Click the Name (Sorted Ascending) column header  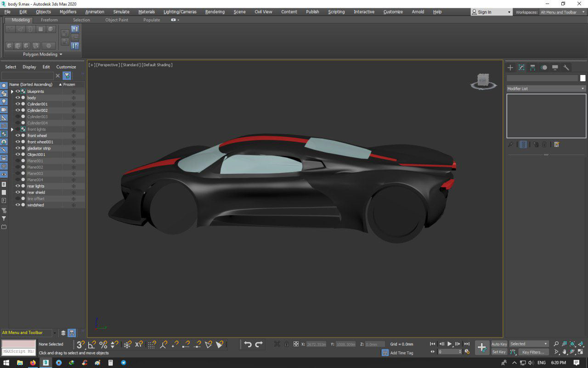[34, 85]
